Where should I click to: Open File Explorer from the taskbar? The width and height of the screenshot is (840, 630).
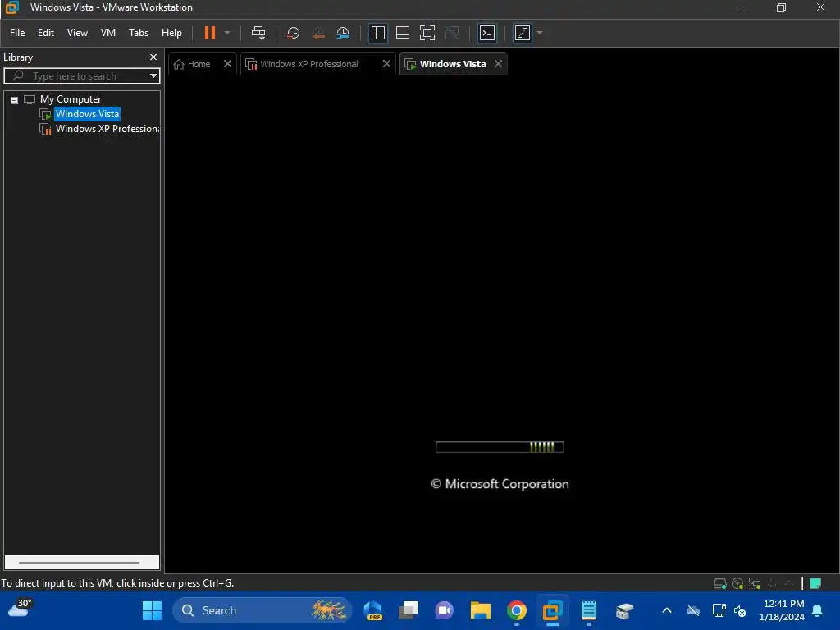481,610
